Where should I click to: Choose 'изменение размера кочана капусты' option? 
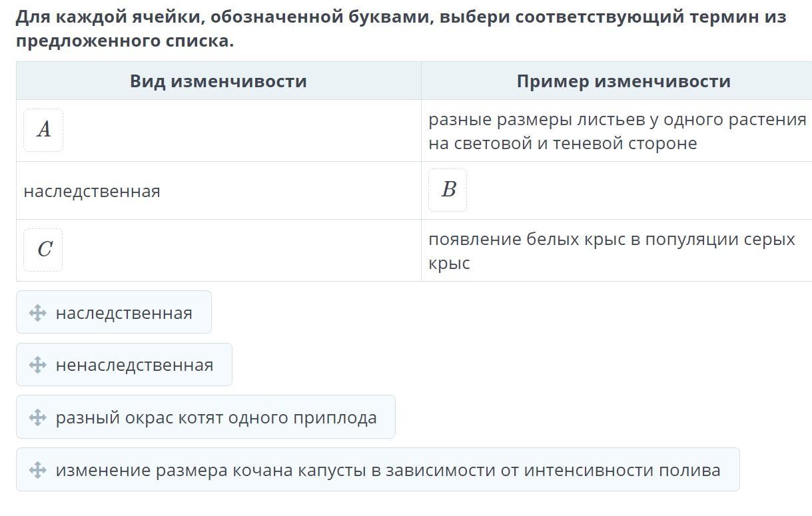388,470
